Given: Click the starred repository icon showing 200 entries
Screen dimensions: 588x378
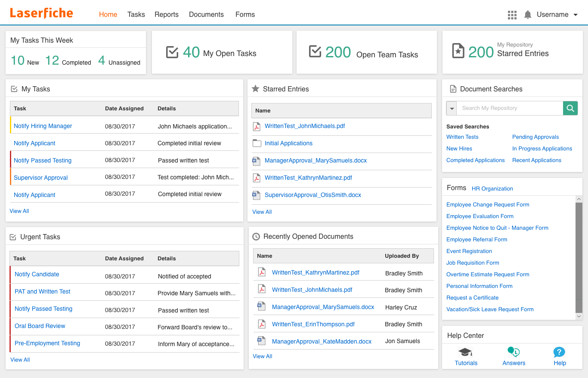Looking at the screenshot, I should pos(458,51).
